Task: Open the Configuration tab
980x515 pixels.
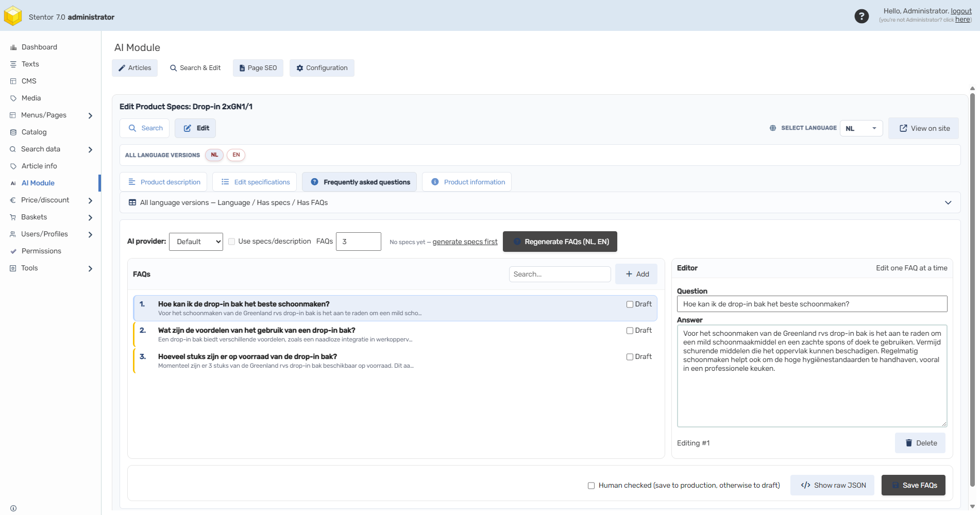Action: coord(322,68)
